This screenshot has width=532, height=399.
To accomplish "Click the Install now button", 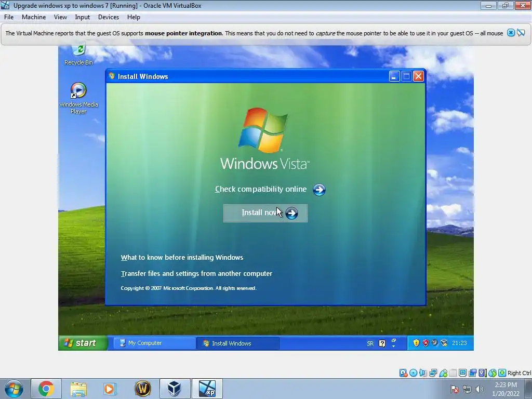I will tap(265, 213).
